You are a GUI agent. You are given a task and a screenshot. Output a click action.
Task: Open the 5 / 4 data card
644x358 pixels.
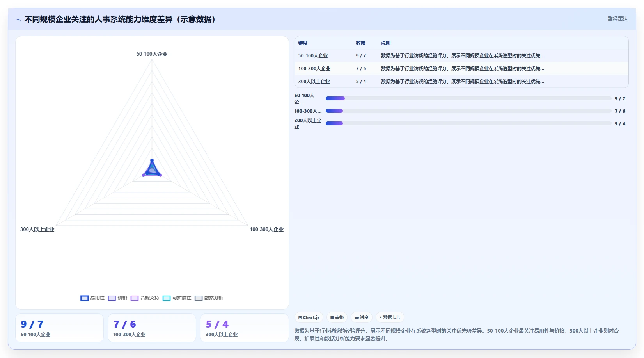click(244, 328)
